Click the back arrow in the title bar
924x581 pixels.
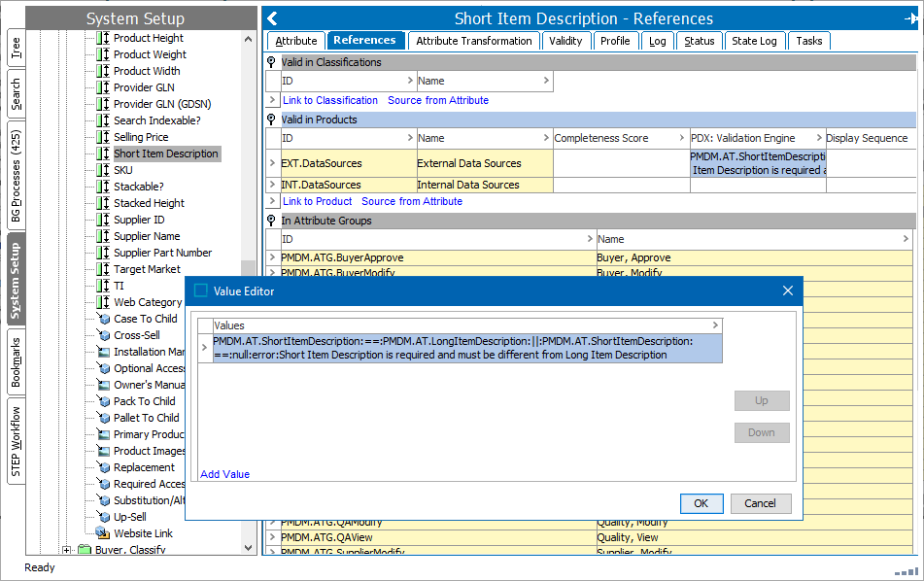273,18
